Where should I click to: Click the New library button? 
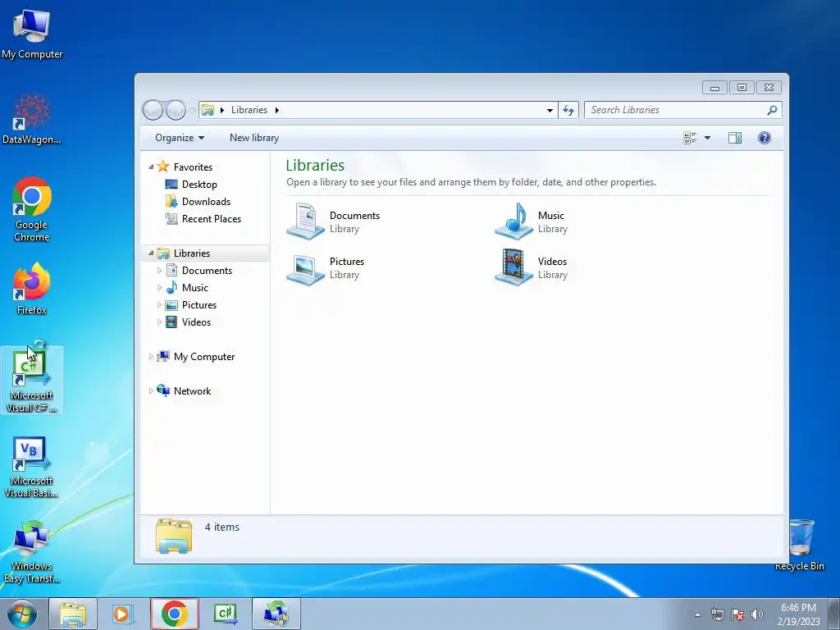click(x=254, y=138)
